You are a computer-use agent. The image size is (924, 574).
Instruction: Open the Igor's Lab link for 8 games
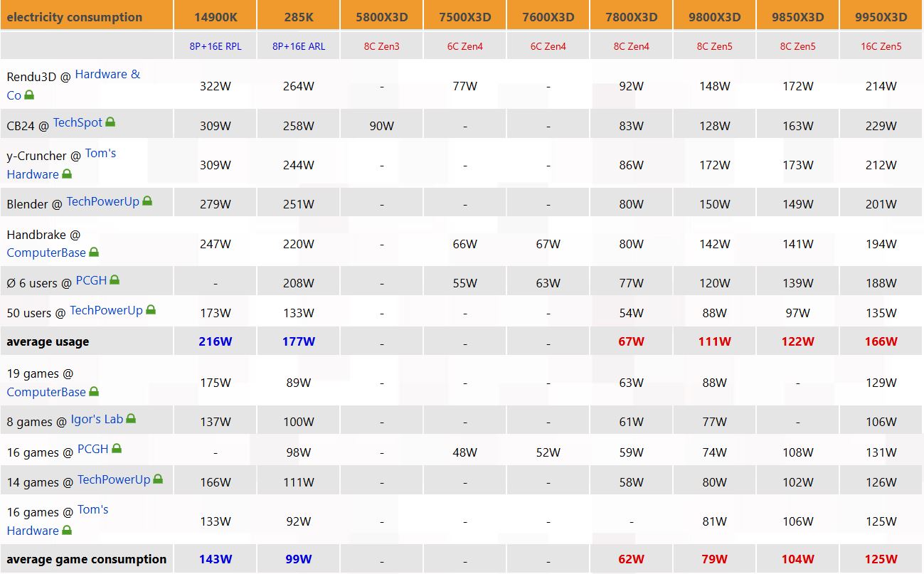(x=97, y=420)
